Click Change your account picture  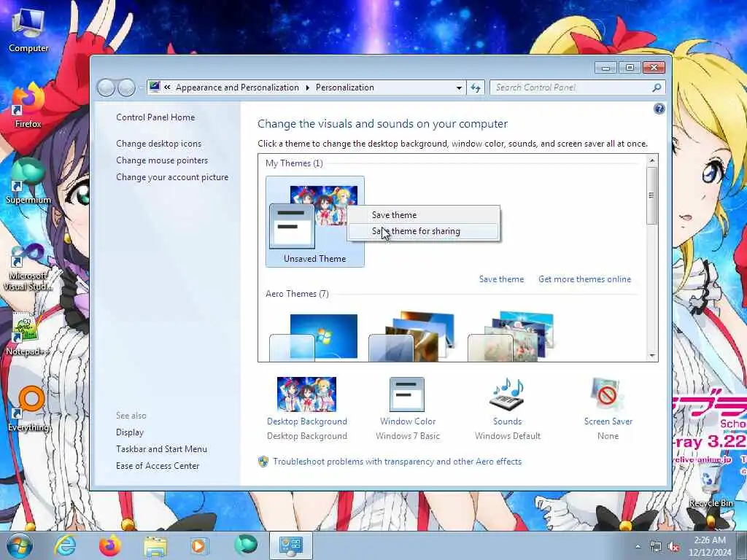click(172, 176)
